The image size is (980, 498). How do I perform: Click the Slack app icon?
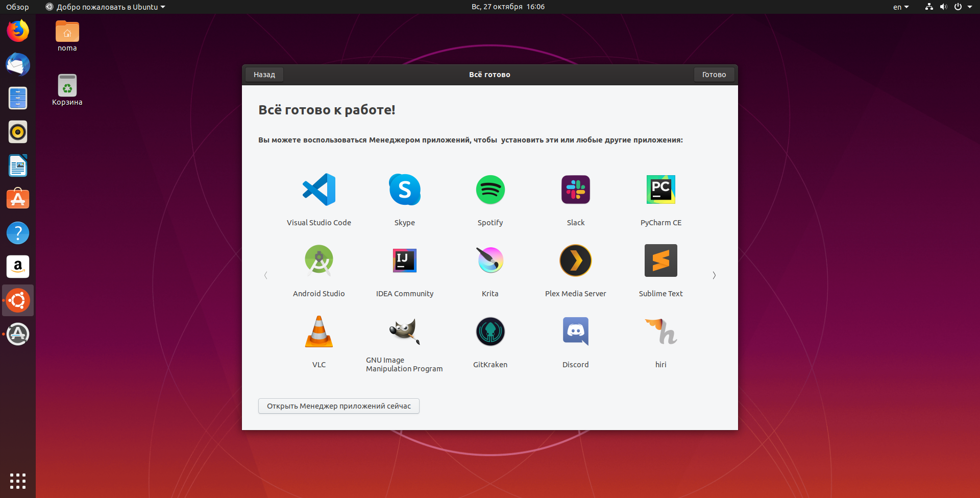point(576,189)
